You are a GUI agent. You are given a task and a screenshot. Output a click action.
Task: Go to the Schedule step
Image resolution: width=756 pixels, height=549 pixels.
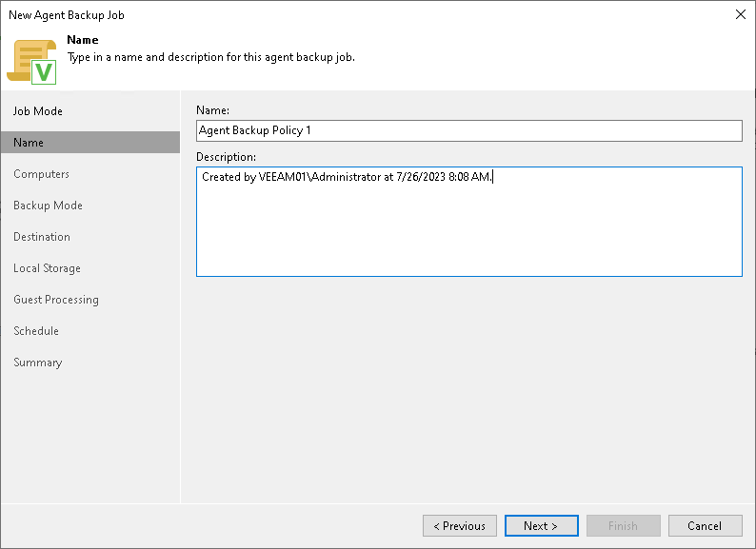coord(36,331)
